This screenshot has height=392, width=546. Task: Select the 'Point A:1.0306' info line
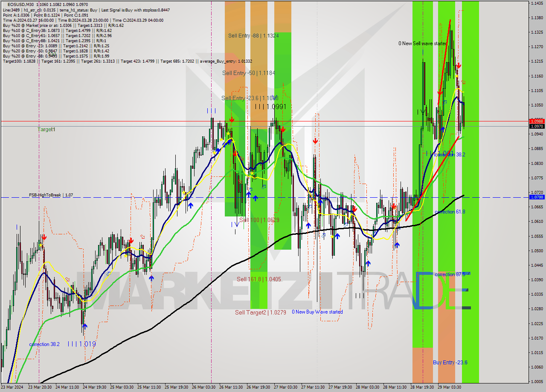[45, 15]
